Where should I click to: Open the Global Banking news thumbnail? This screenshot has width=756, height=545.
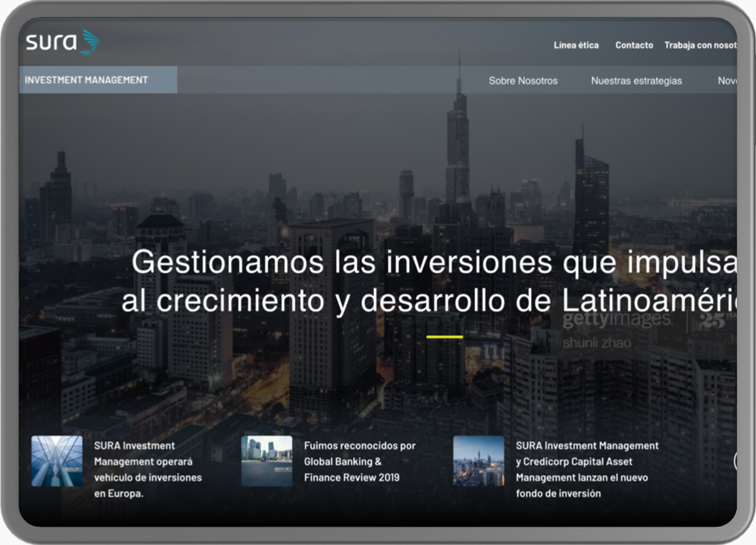[267, 461]
